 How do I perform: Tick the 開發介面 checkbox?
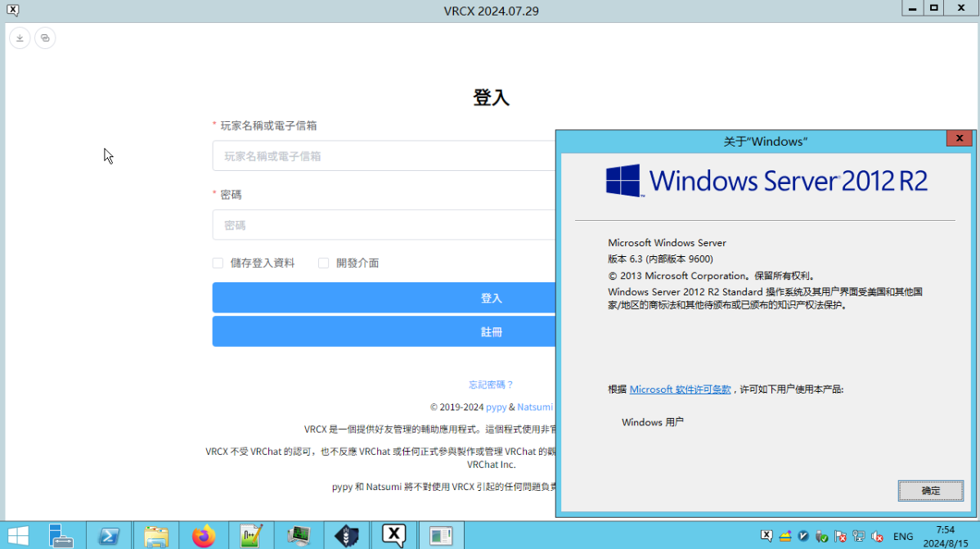point(323,263)
